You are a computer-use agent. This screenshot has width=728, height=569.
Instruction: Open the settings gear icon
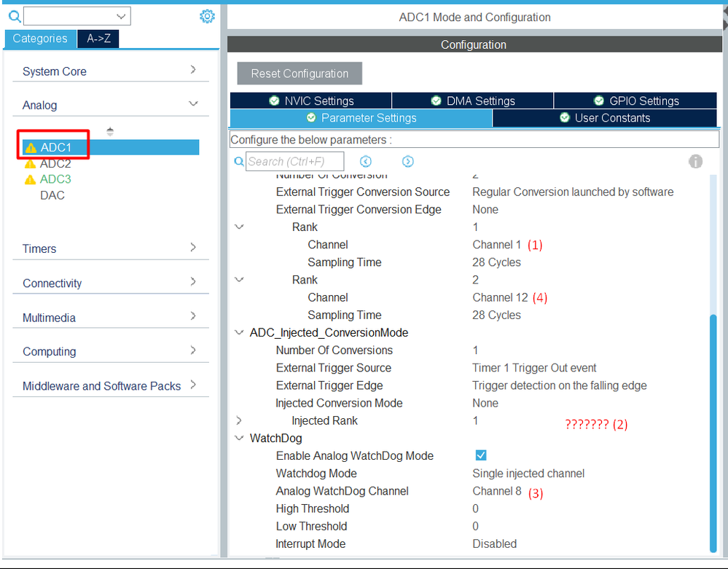pos(207,16)
